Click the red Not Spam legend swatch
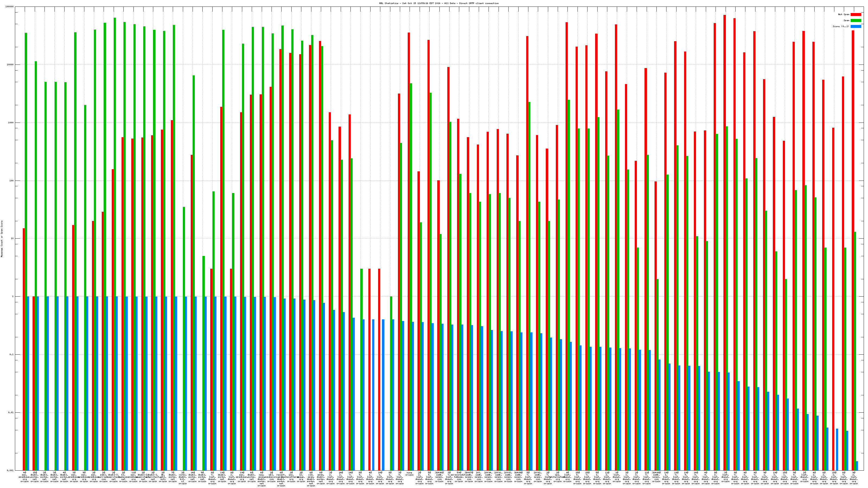This screenshot has width=868, height=488. pyautogui.click(x=856, y=14)
